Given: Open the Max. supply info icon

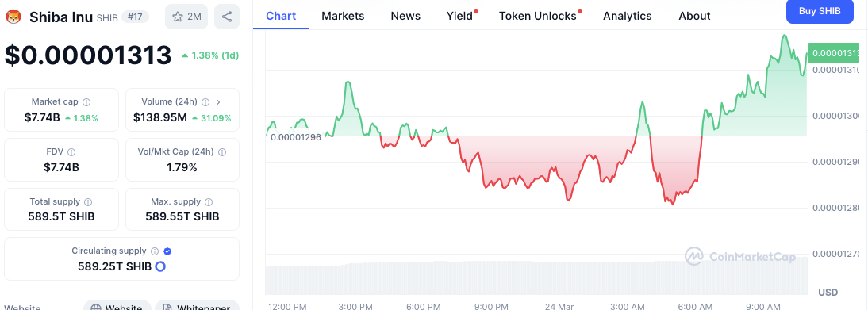Looking at the screenshot, I should (209, 202).
